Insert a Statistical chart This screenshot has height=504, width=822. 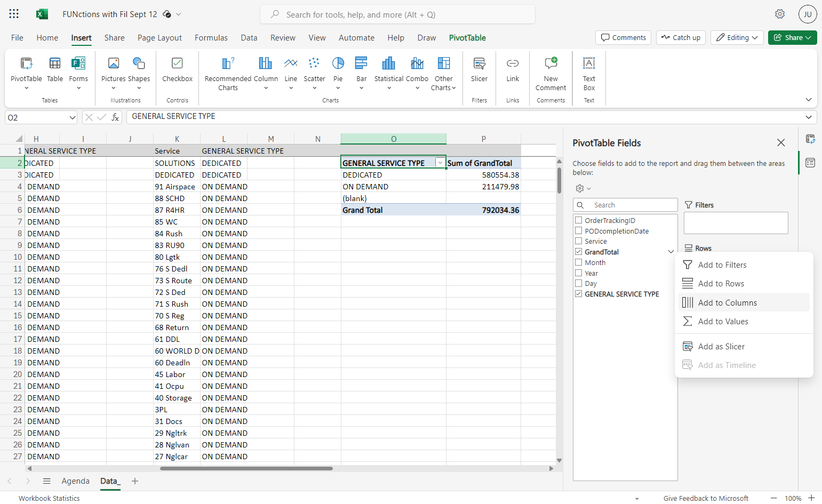(389, 73)
